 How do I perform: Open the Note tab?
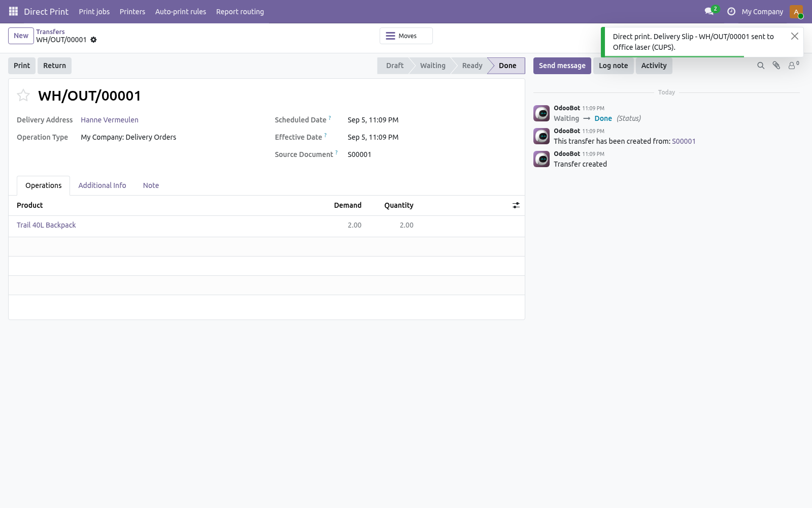(x=151, y=185)
